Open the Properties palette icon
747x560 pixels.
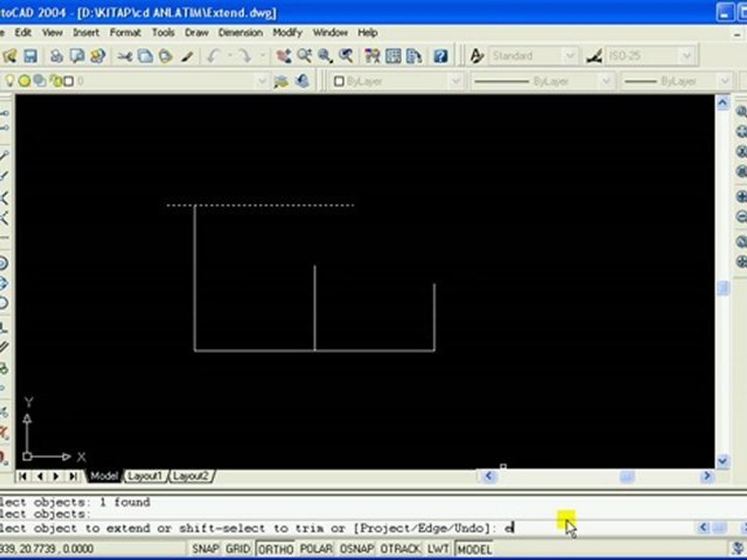point(372,55)
